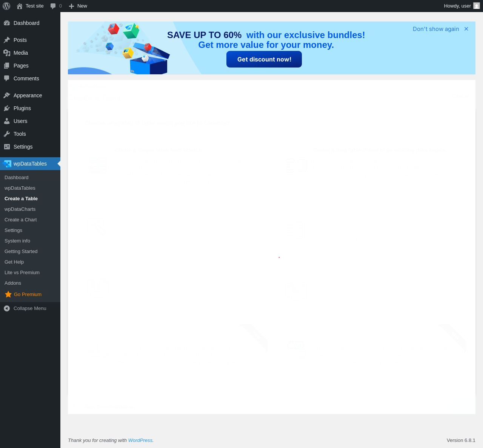Open the WordPress logo menu

(6, 6)
